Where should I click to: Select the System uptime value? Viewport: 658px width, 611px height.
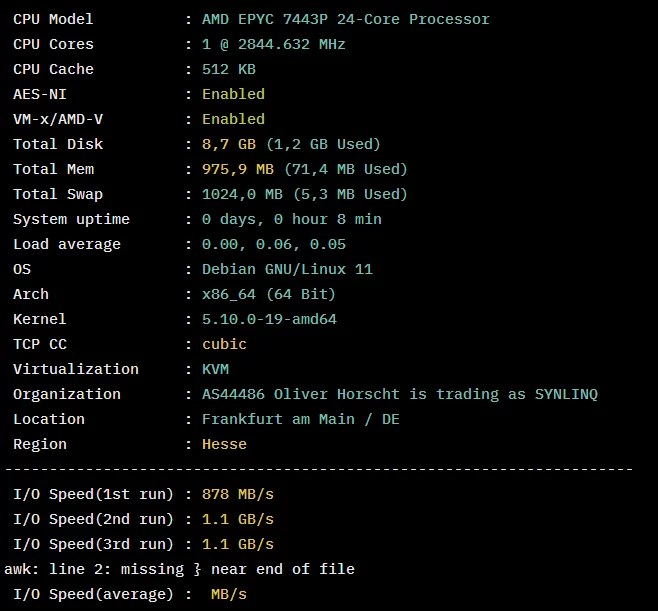click(x=292, y=219)
